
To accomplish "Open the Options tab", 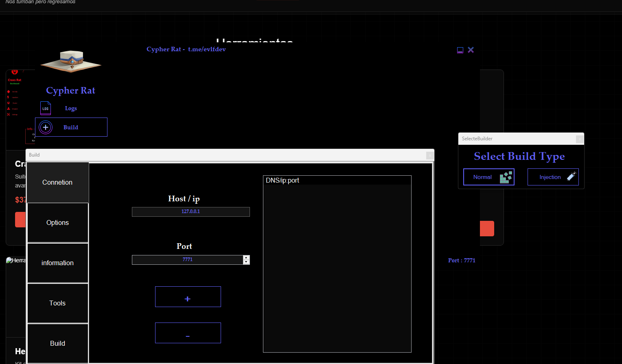I will (x=57, y=222).
